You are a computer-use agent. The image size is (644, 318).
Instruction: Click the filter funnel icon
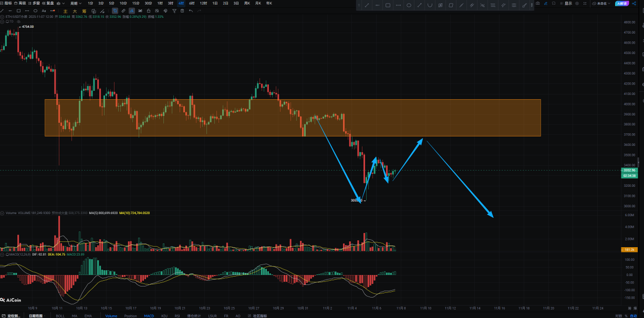174,11
